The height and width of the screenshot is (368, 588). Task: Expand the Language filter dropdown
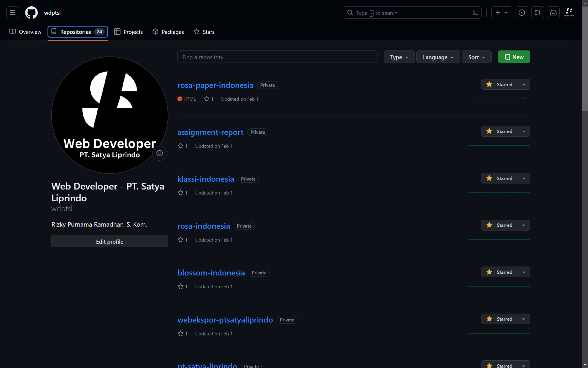(438, 57)
